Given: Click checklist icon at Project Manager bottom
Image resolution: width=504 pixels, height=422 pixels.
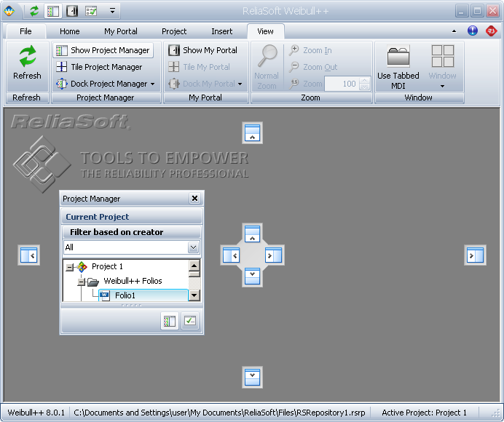Looking at the screenshot, I should [x=189, y=321].
